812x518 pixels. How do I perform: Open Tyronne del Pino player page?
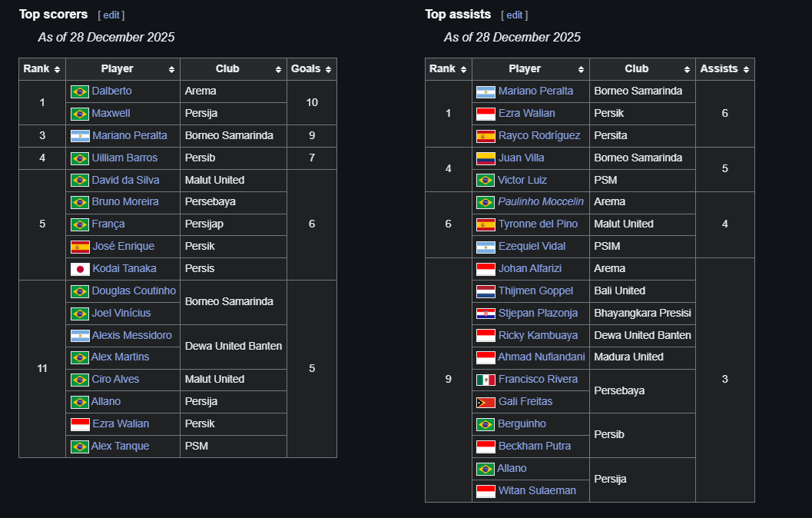click(x=538, y=224)
